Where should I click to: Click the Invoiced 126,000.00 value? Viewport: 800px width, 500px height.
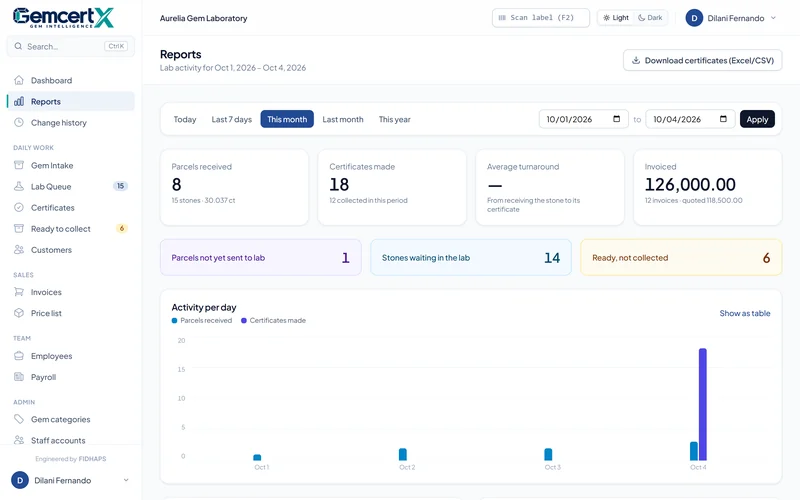pyautogui.click(x=690, y=184)
